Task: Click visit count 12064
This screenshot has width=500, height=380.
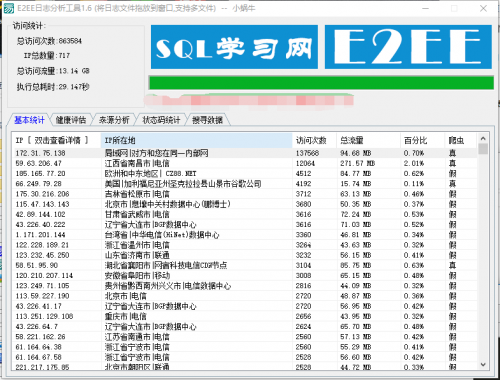Action: [x=305, y=163]
